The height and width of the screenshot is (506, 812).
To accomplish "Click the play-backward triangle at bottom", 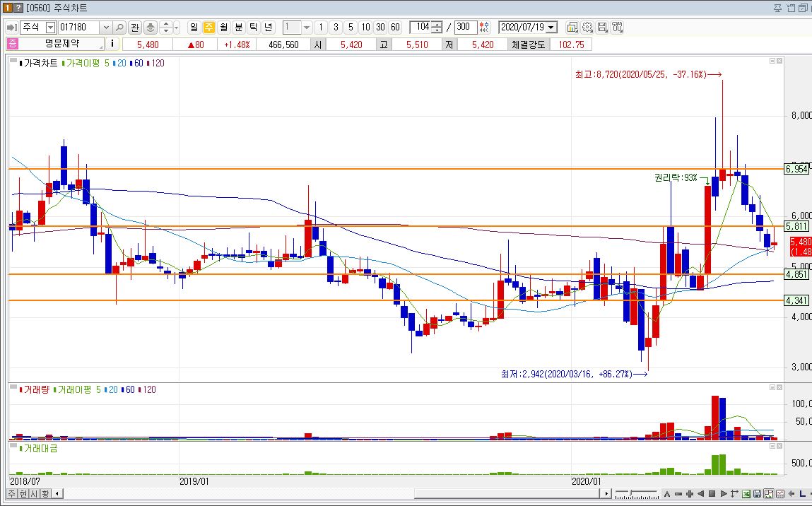I will click(700, 494).
